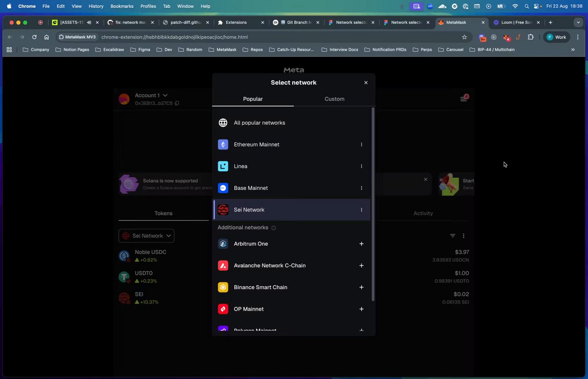Open Chrome three-dot menu
The image size is (588, 379).
[578, 37]
